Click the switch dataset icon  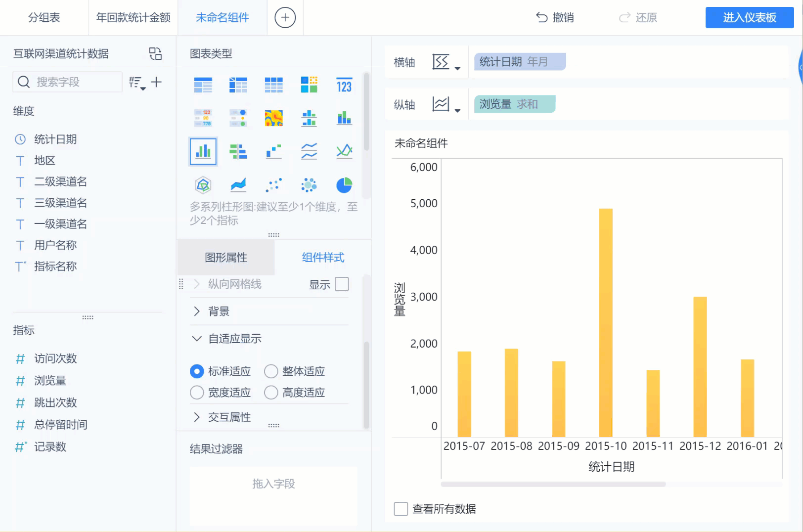coord(155,53)
